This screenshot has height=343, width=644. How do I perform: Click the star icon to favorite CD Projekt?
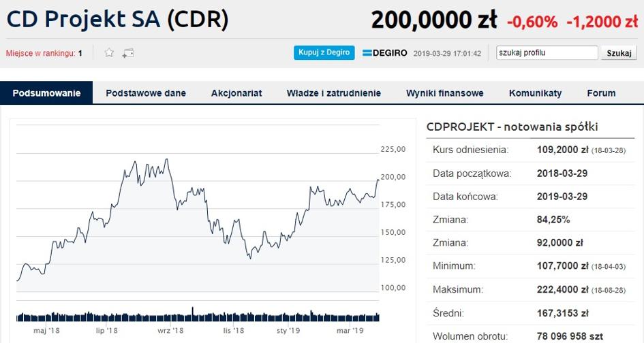(109, 53)
